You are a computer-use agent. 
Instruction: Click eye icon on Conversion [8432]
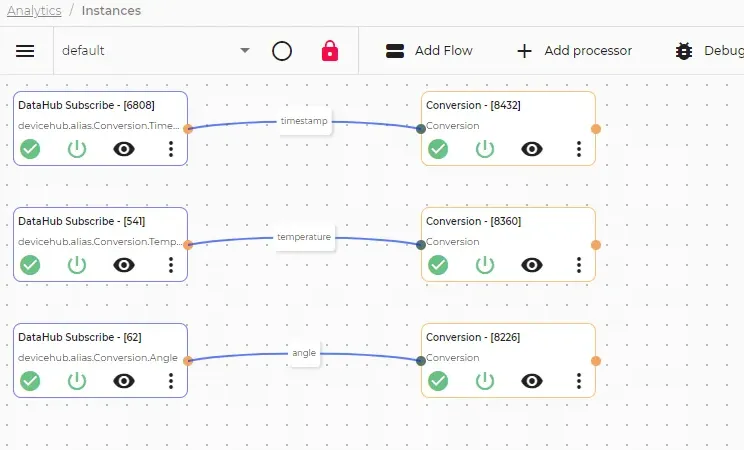click(x=532, y=149)
